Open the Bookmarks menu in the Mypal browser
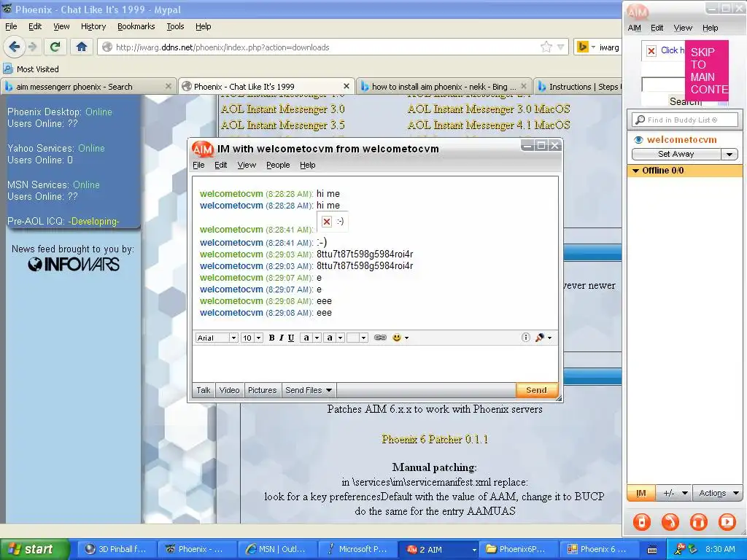The height and width of the screenshot is (560, 747). [136, 27]
